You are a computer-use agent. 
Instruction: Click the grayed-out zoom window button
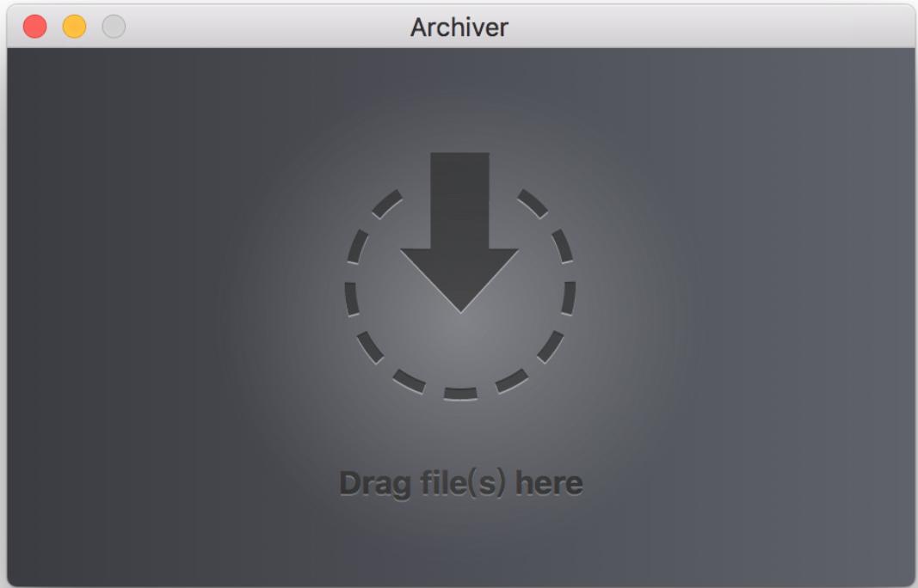pos(114,27)
